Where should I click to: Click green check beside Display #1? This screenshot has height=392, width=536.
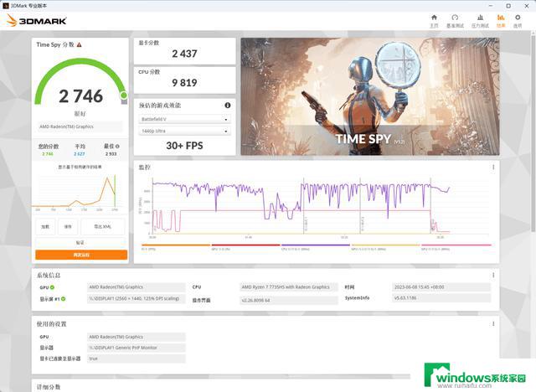pyautogui.click(x=64, y=299)
